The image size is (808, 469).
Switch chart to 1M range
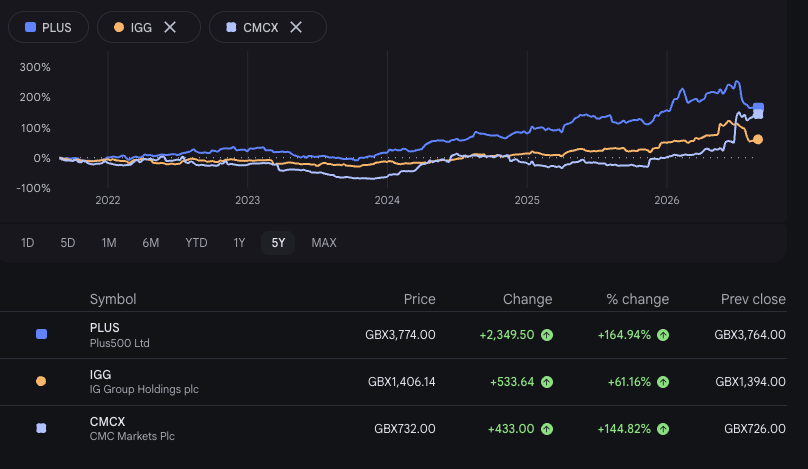pos(109,243)
